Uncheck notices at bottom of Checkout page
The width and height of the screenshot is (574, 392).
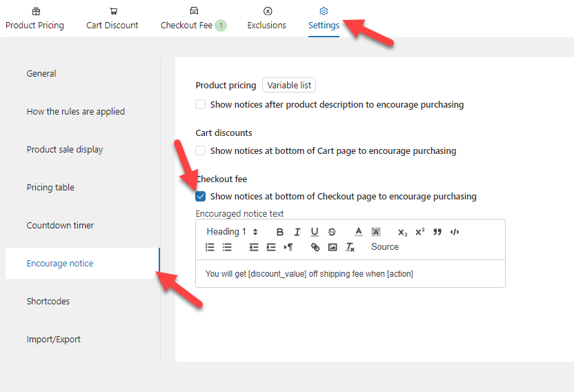(x=200, y=197)
